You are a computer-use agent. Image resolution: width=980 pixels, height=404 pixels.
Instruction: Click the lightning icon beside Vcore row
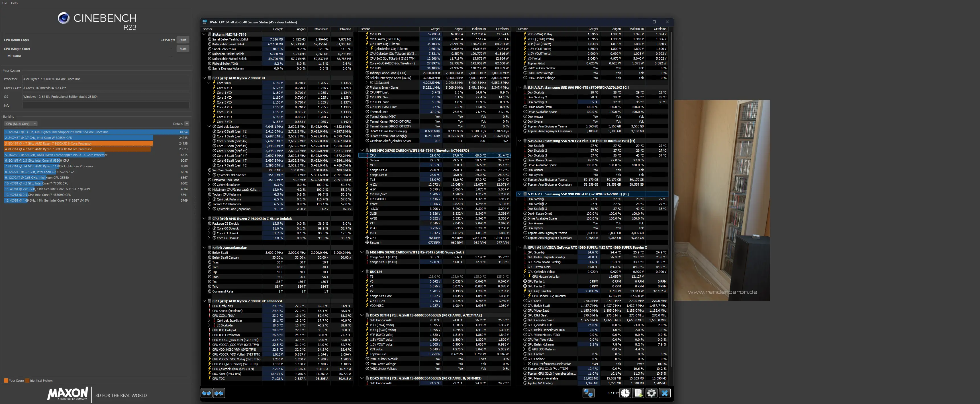tap(367, 204)
